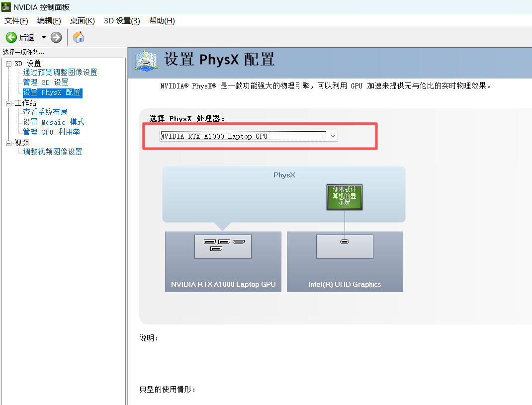Collapse the 工作站 tree node
The image size is (532, 405).
tap(9, 103)
